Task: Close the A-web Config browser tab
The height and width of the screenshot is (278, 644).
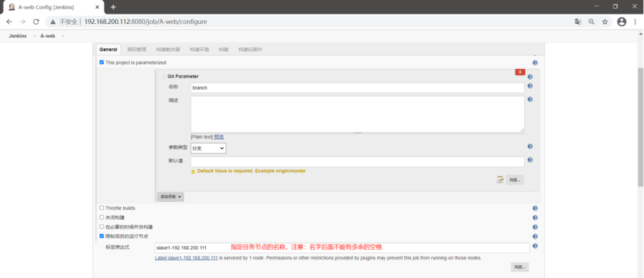Action: click(x=97, y=7)
